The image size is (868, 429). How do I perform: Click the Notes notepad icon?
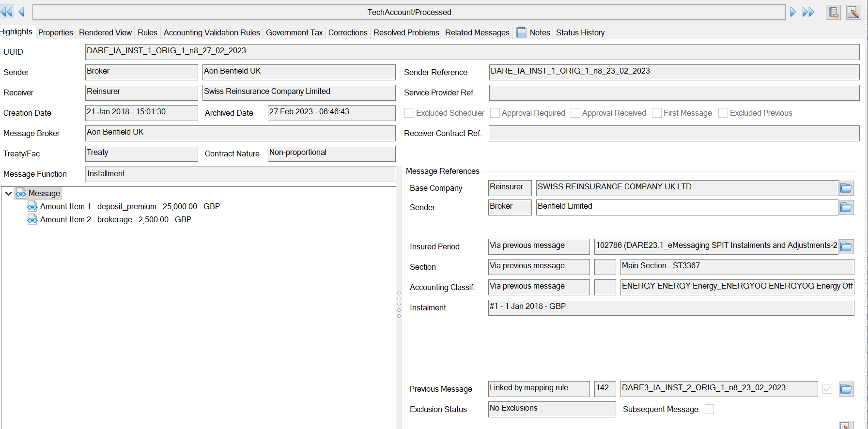pyautogui.click(x=521, y=32)
